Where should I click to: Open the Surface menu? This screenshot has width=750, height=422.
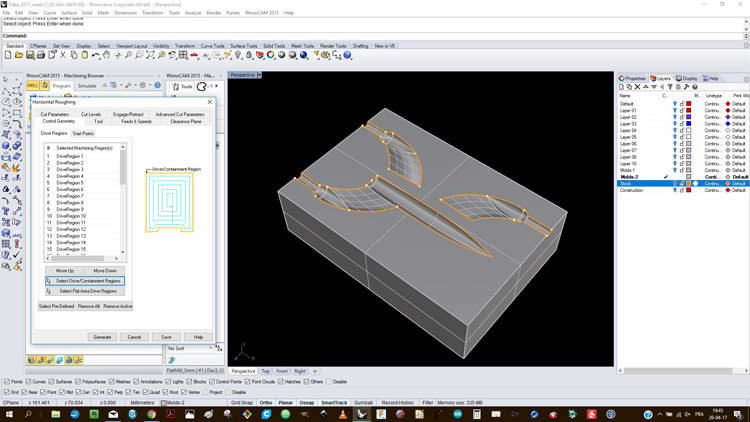69,13
